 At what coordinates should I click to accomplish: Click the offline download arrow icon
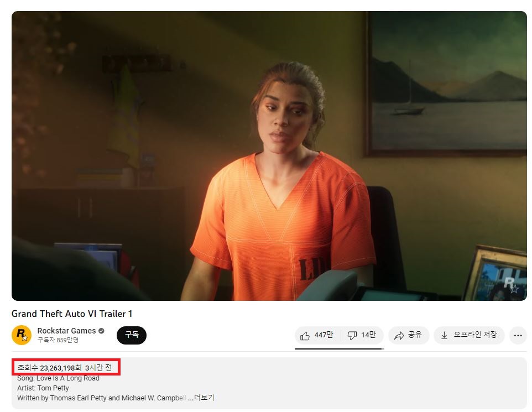(444, 335)
